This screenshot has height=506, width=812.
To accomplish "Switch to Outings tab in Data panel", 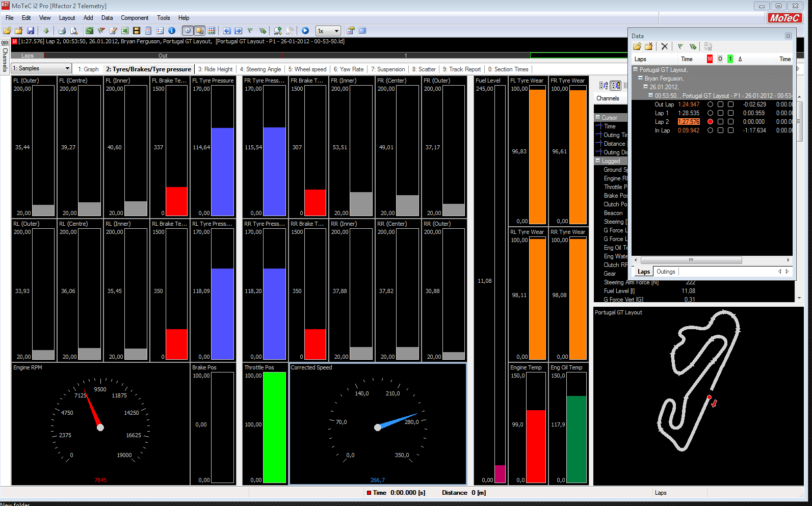I will click(x=666, y=272).
